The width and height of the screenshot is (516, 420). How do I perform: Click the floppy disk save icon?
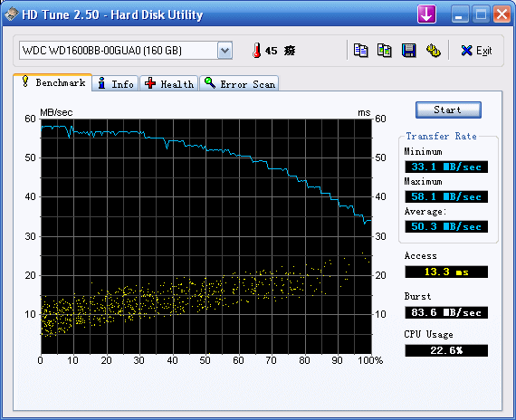[x=408, y=51]
